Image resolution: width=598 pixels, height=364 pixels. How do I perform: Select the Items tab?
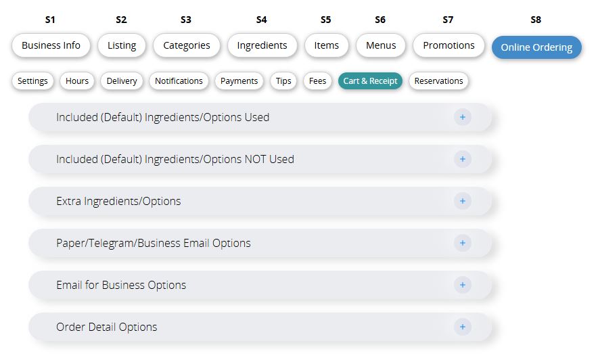326,45
